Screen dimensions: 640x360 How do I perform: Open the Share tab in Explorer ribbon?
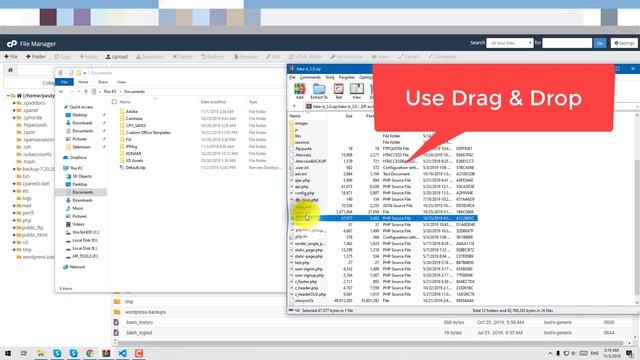click(x=103, y=82)
